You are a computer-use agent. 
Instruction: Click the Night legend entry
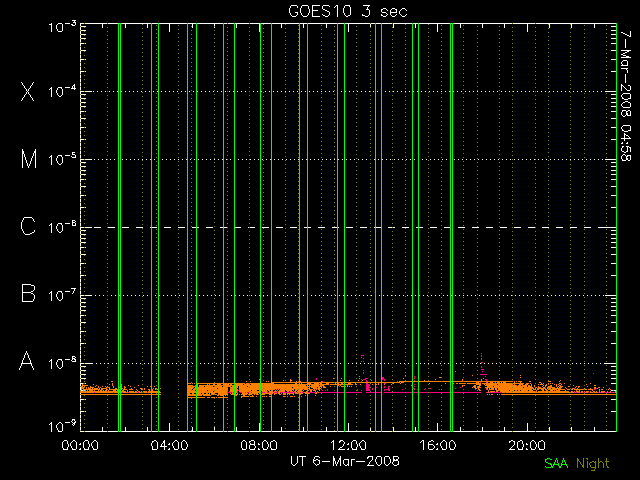tap(592, 464)
